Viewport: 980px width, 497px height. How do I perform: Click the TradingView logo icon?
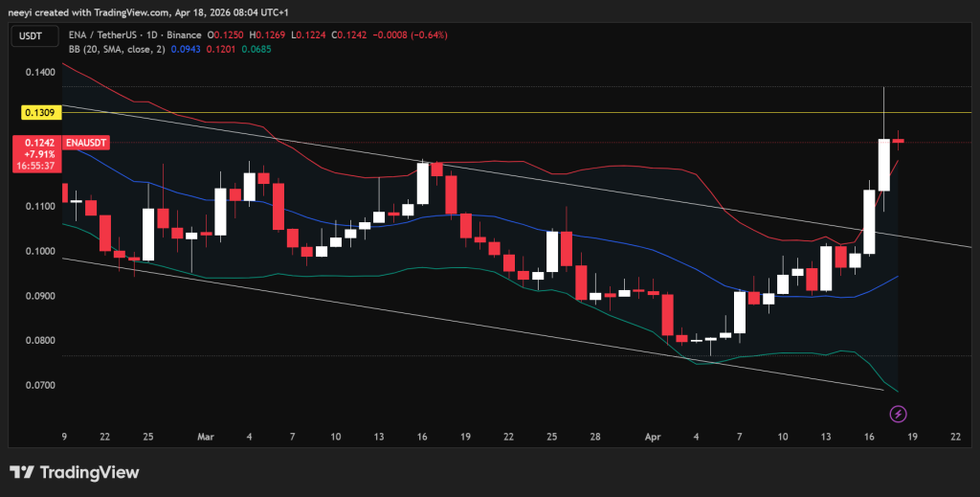[x=21, y=472]
